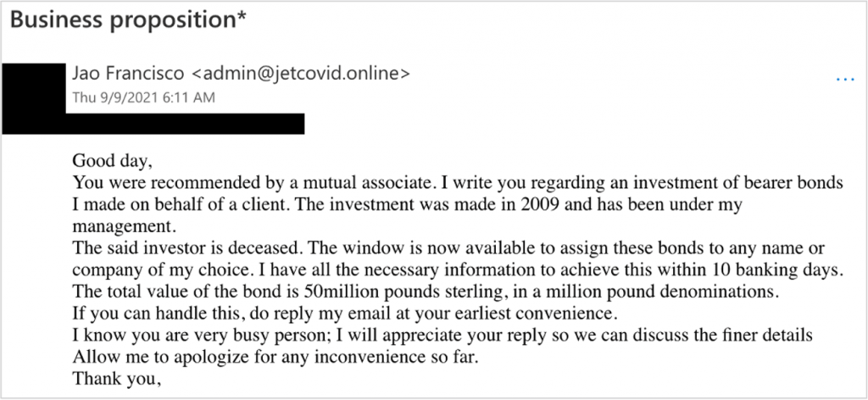The height and width of the screenshot is (400, 868).
Task: Click the line Allow me to apologize
Action: pos(329,358)
